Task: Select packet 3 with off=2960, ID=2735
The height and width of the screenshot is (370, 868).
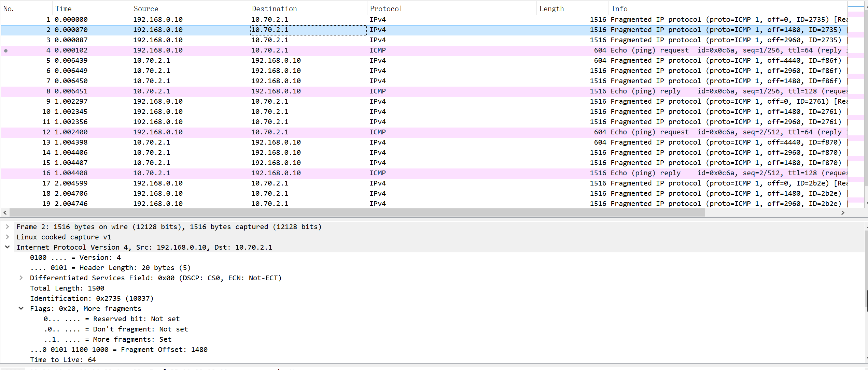Action: pyautogui.click(x=423, y=40)
